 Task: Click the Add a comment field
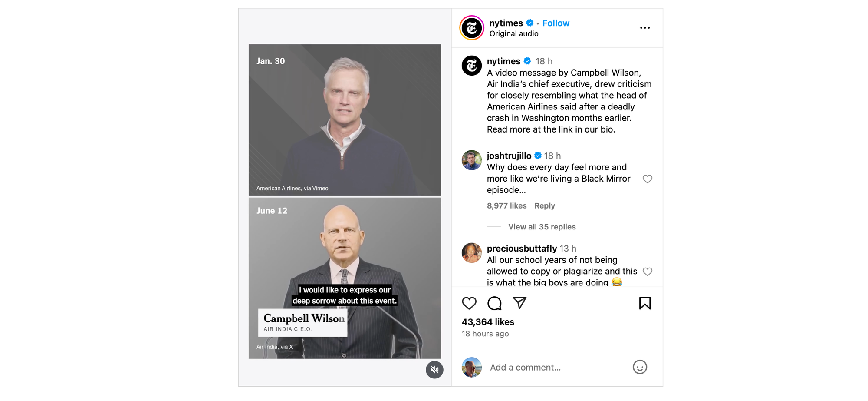point(557,368)
